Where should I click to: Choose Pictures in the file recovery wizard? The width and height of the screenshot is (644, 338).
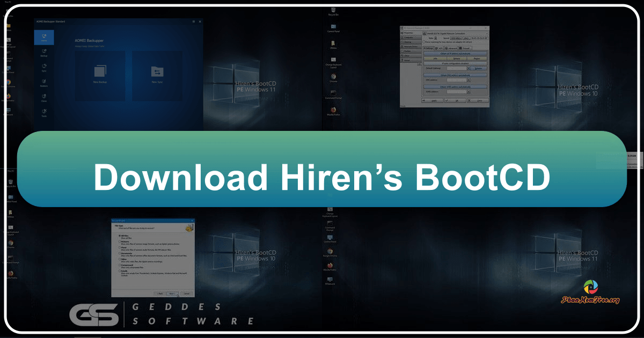[119, 241]
